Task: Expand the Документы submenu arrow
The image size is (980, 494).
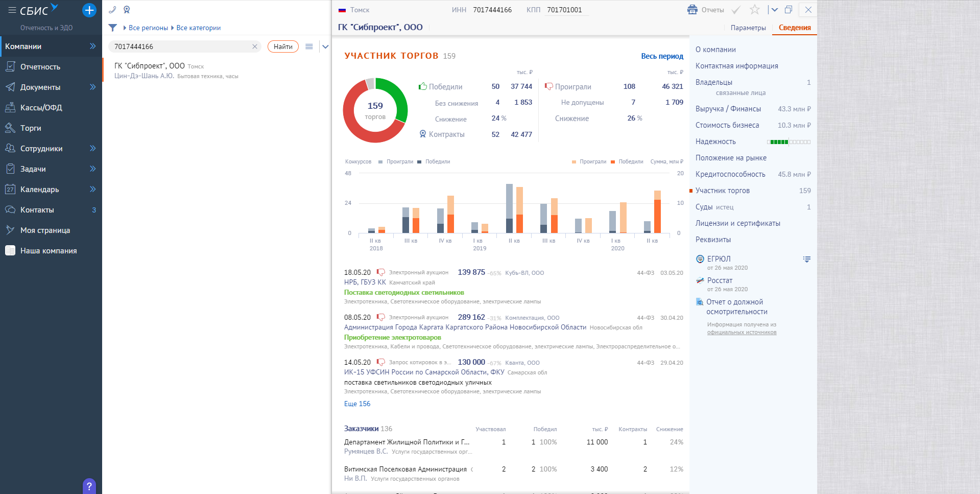Action: tap(93, 87)
